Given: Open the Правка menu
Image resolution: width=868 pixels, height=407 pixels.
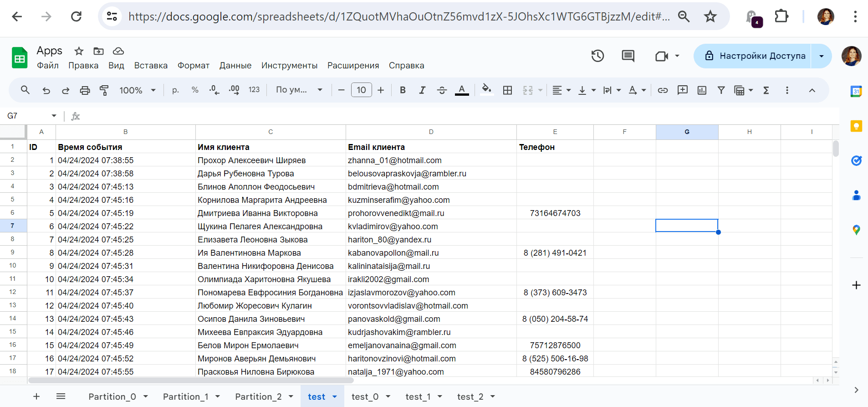Looking at the screenshot, I should click(x=83, y=66).
